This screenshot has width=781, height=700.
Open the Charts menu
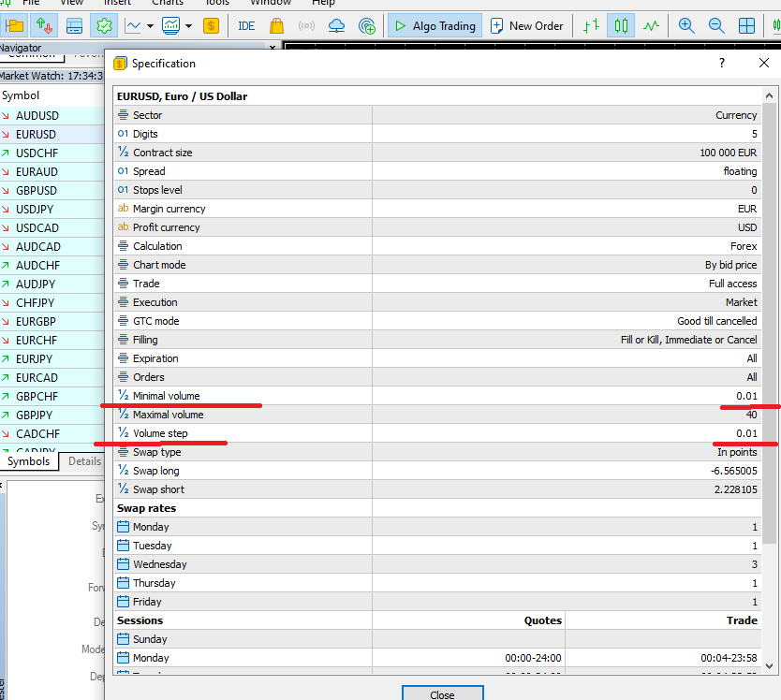(168, 3)
